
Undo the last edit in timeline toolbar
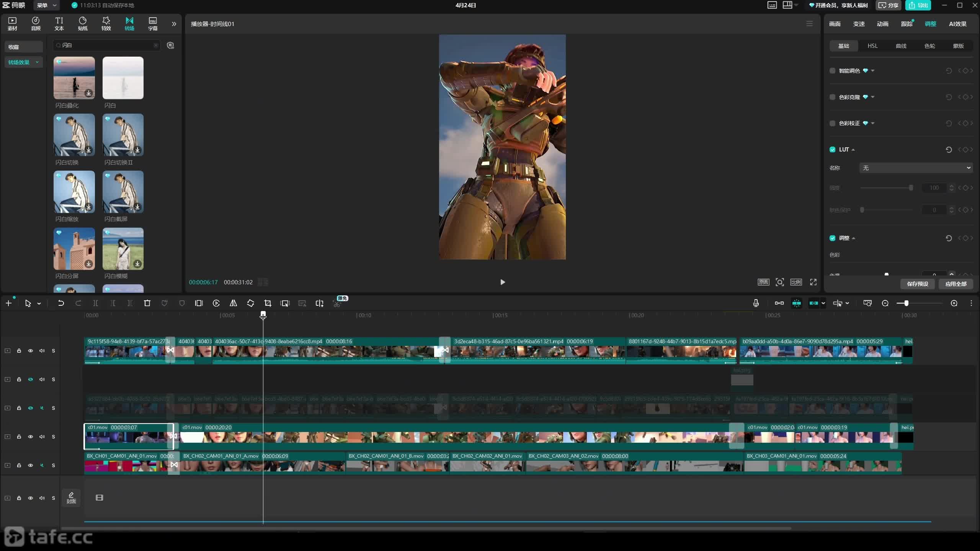pos(61,303)
